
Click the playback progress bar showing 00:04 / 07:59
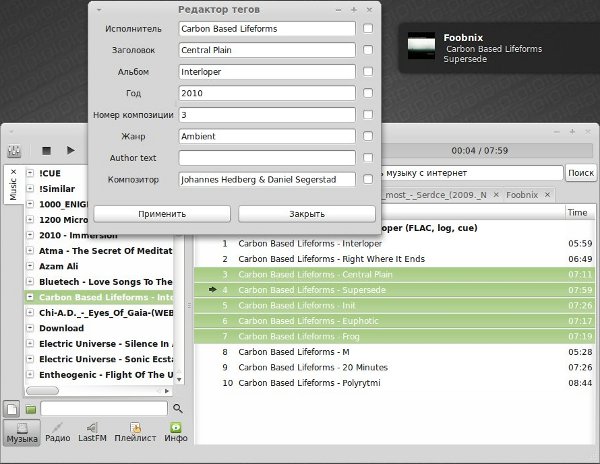[480, 150]
